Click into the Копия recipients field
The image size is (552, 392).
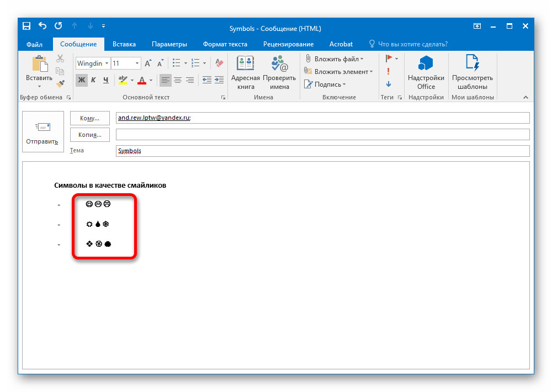pyautogui.click(x=322, y=134)
